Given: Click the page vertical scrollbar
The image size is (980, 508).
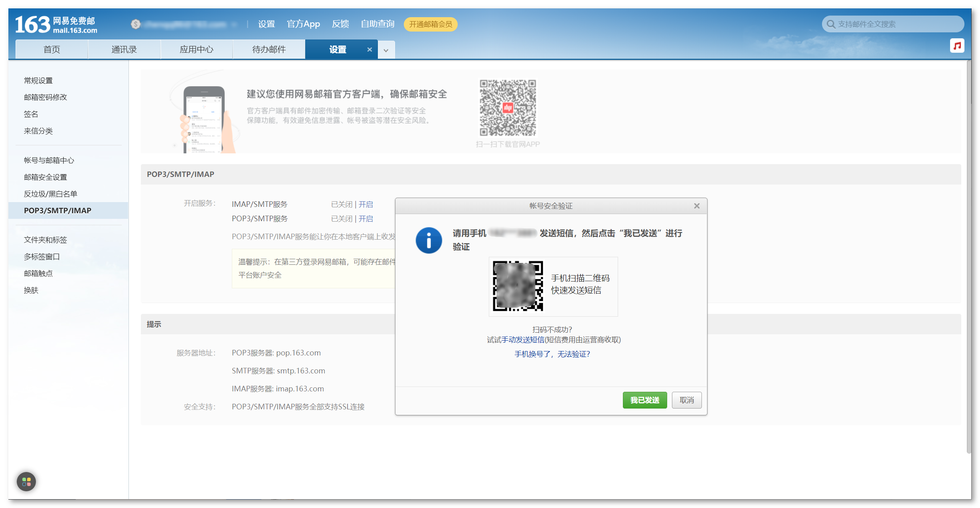Looking at the screenshot, I should pos(968,256).
